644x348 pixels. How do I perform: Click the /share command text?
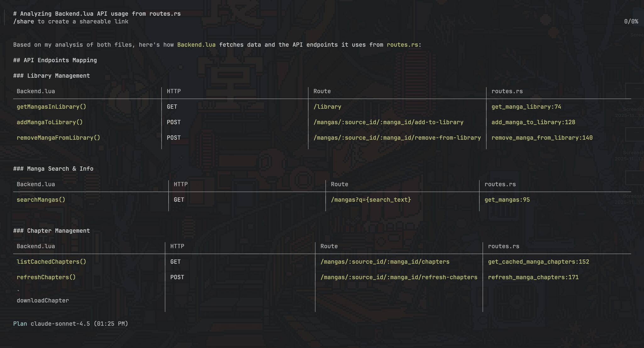pos(24,21)
